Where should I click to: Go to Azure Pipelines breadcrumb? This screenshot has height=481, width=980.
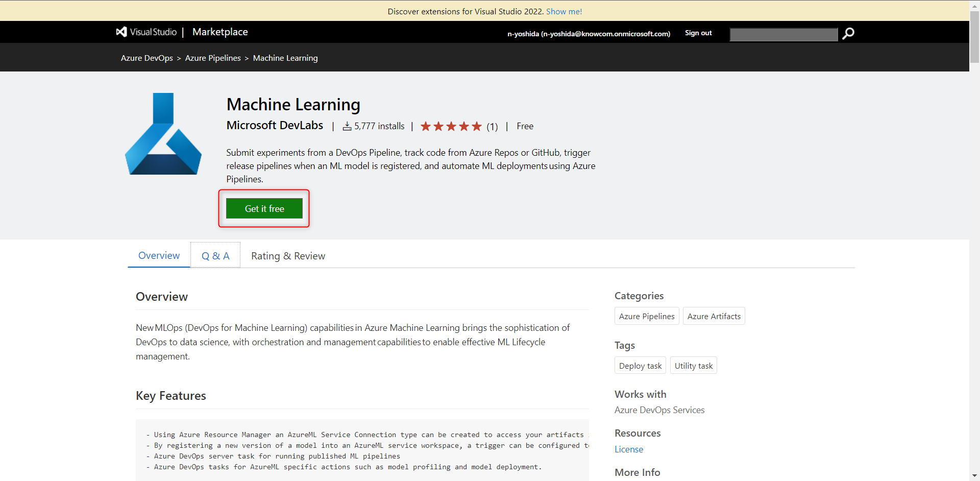click(213, 58)
